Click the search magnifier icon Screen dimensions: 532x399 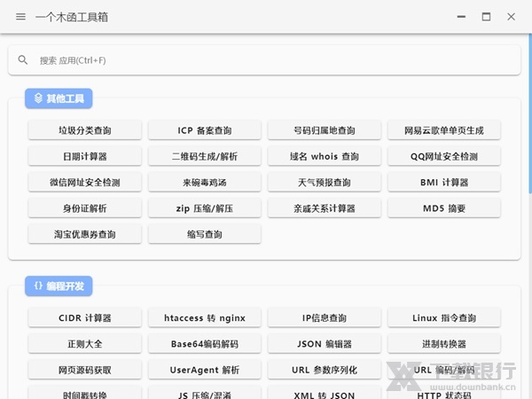pyautogui.click(x=23, y=60)
